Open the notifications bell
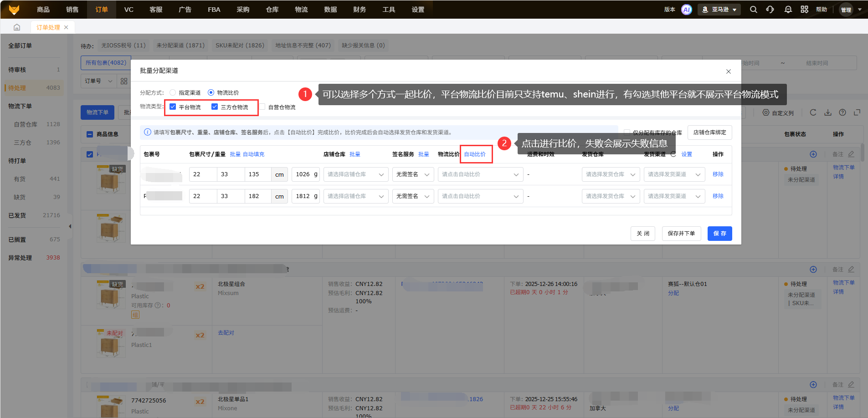Image resolution: width=868 pixels, height=418 pixels. pos(788,10)
